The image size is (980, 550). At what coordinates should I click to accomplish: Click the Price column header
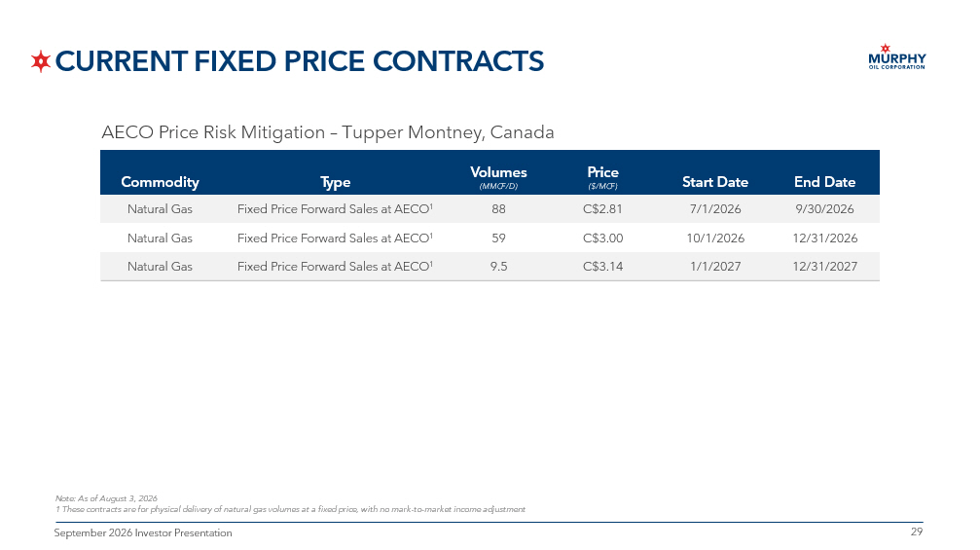(x=602, y=176)
